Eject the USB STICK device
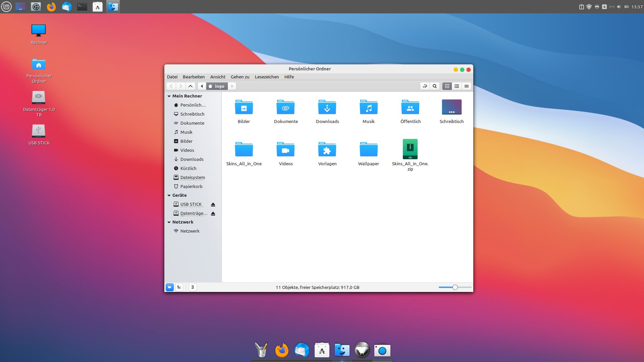The image size is (644, 362). (x=213, y=204)
